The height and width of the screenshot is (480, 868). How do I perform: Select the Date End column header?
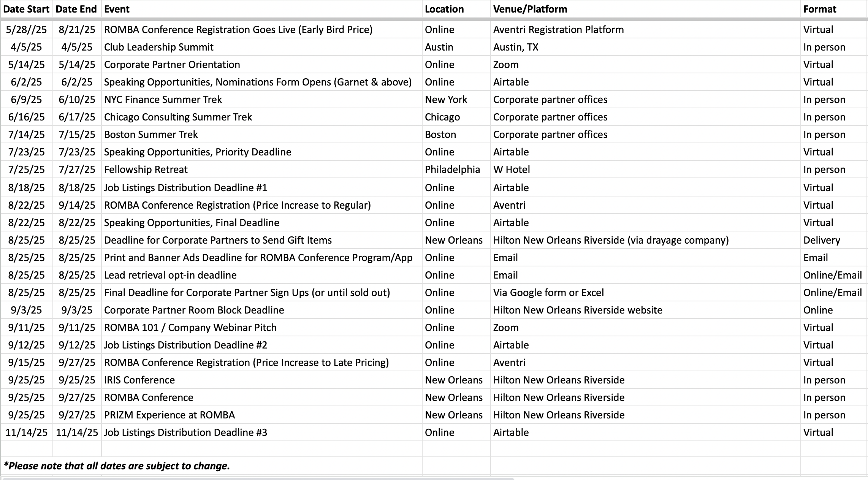point(77,9)
